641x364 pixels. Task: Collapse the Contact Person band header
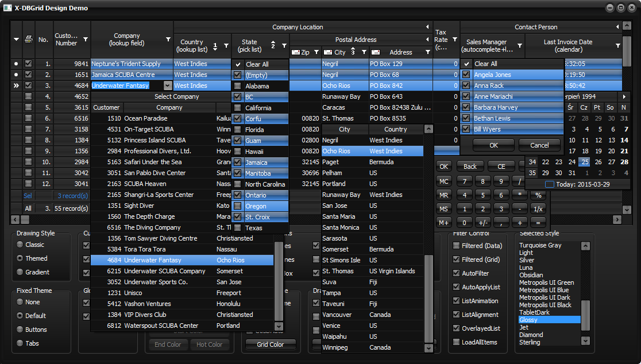point(618,27)
